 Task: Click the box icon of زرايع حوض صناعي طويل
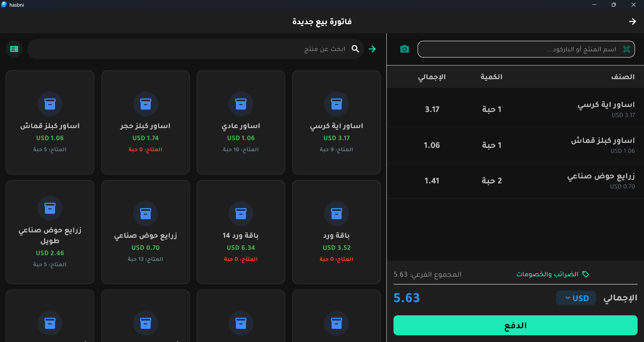(50, 208)
